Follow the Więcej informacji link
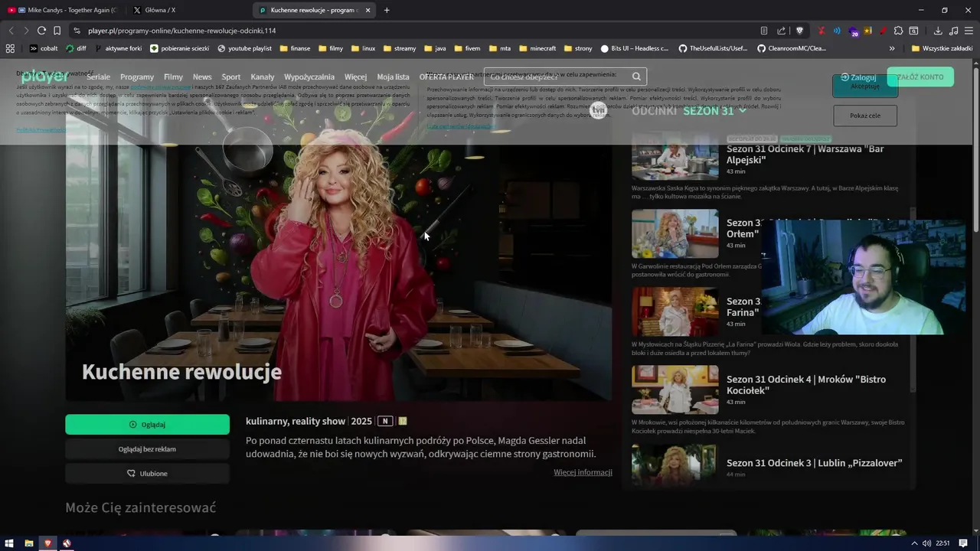 coord(583,472)
